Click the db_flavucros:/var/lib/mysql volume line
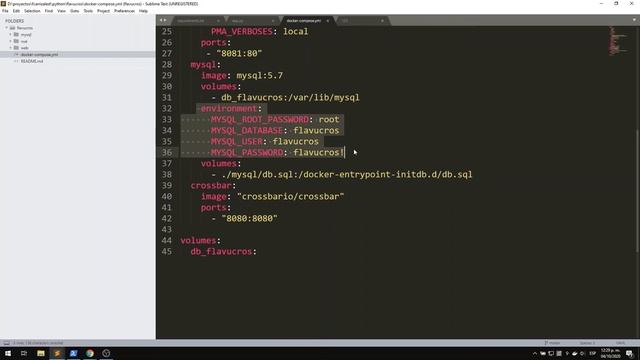This screenshot has height=360, width=640. (290, 98)
